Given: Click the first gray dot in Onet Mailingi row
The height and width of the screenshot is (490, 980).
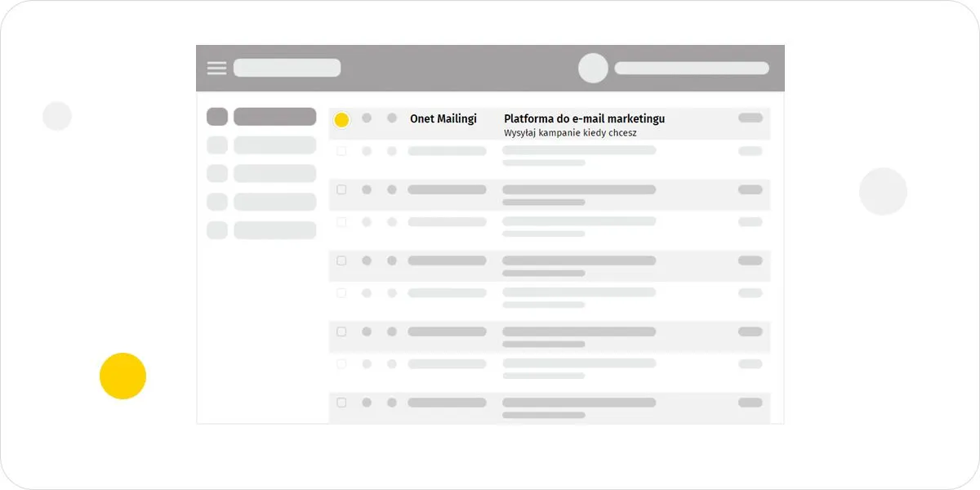Looking at the screenshot, I should coord(367,118).
